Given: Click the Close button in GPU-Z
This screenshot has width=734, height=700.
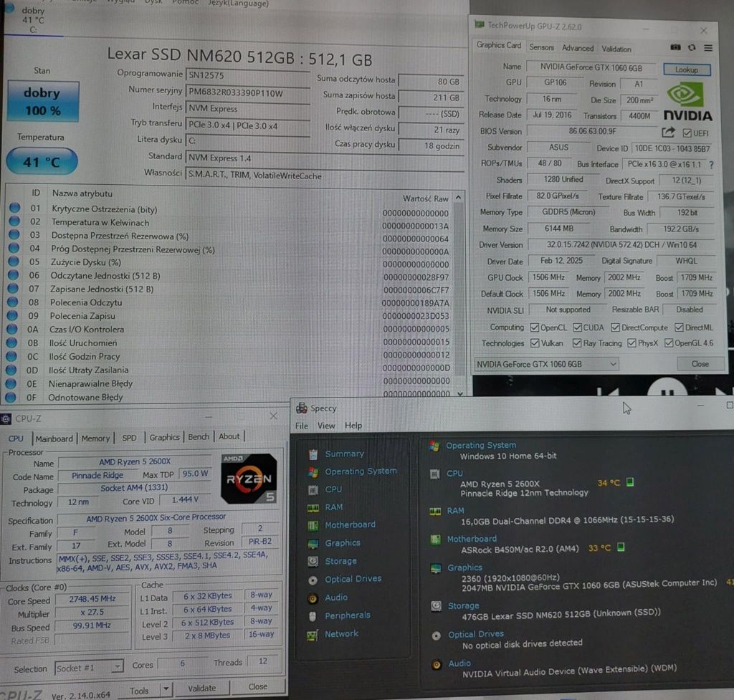Looking at the screenshot, I should pyautogui.click(x=700, y=363).
